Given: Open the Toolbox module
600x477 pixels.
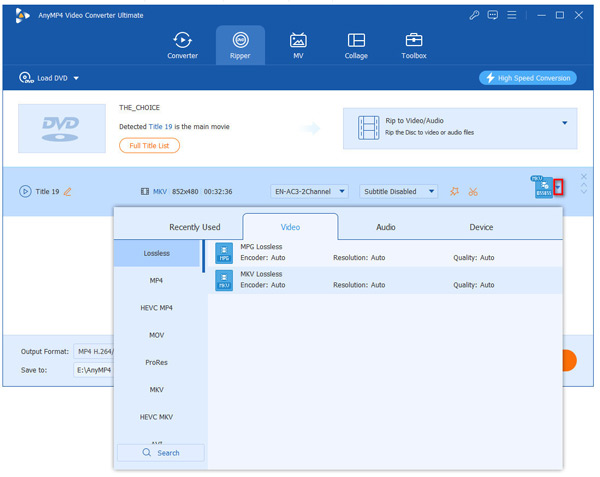Looking at the screenshot, I should click(414, 44).
